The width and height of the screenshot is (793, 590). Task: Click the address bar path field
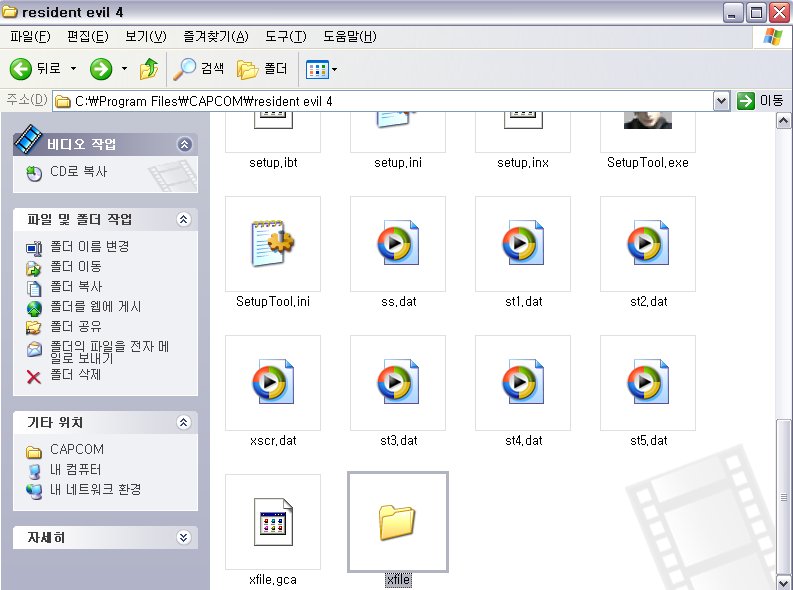pyautogui.click(x=384, y=101)
